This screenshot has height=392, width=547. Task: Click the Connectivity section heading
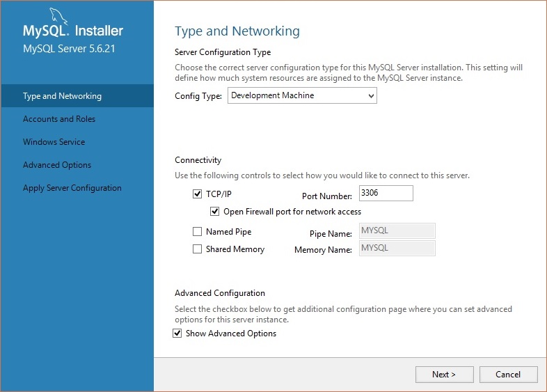coord(198,160)
